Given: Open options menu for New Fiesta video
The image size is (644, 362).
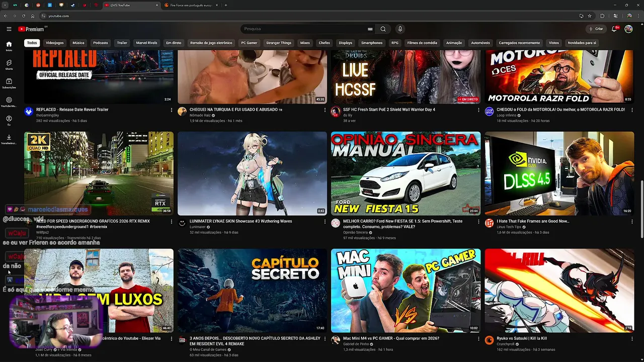Looking at the screenshot, I should [478, 222].
